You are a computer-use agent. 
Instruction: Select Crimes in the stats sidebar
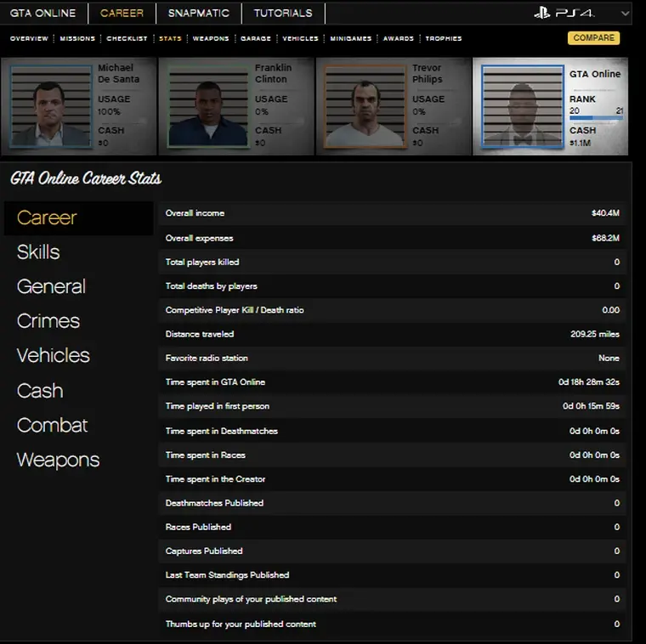(48, 321)
